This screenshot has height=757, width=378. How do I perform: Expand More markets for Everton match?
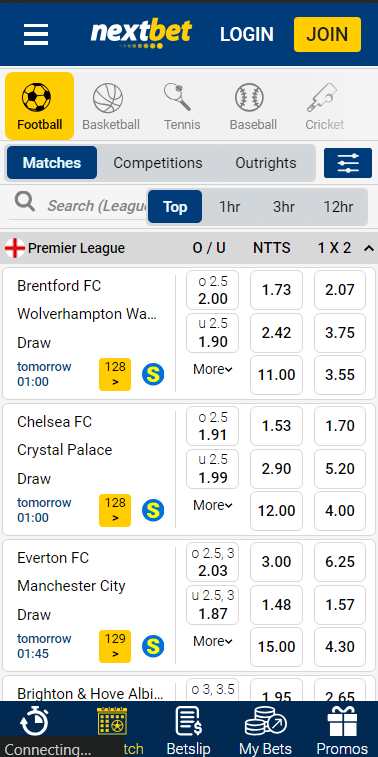coord(212,641)
